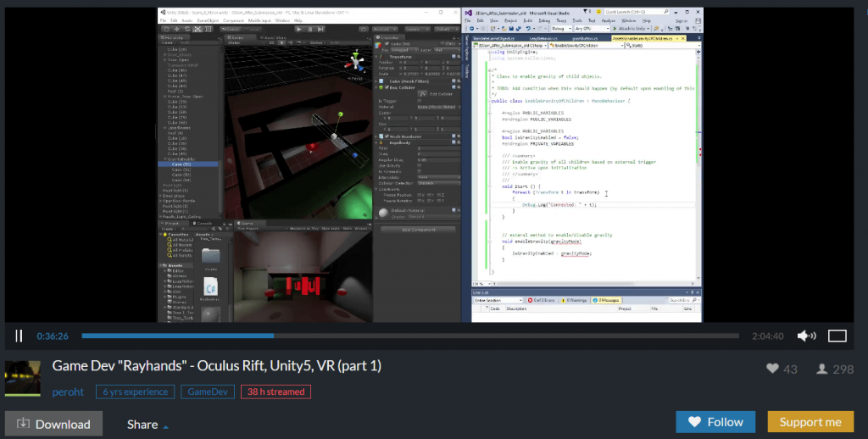Collapse the Rigidbody component in Inspector
Viewport: 868px width, 439px height.
click(376, 143)
